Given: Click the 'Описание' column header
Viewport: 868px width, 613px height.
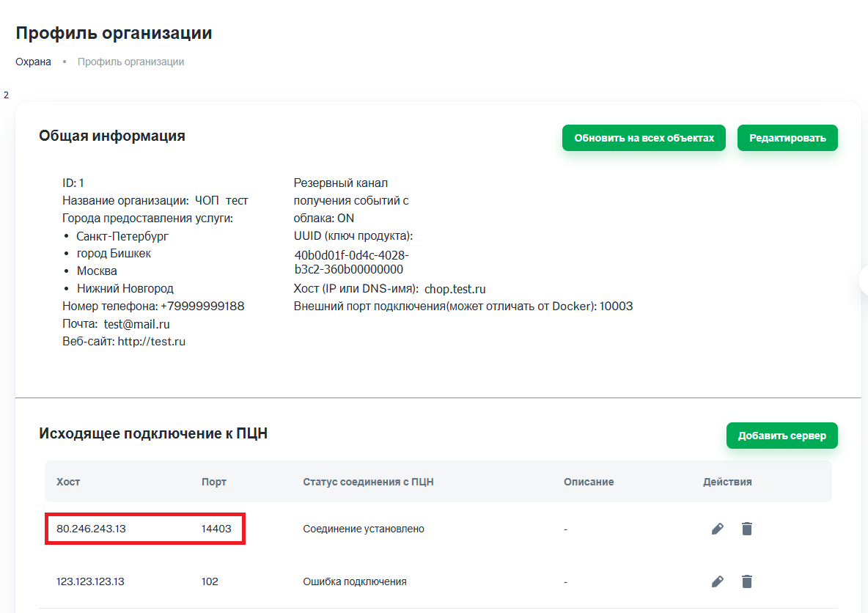Looking at the screenshot, I should click(589, 482).
